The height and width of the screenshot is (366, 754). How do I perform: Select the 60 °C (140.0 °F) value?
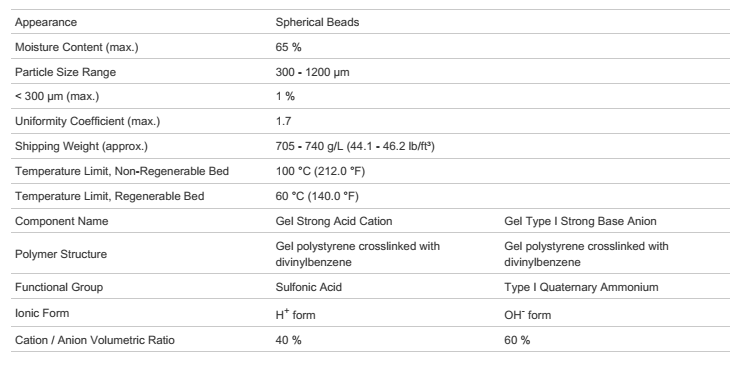click(317, 196)
